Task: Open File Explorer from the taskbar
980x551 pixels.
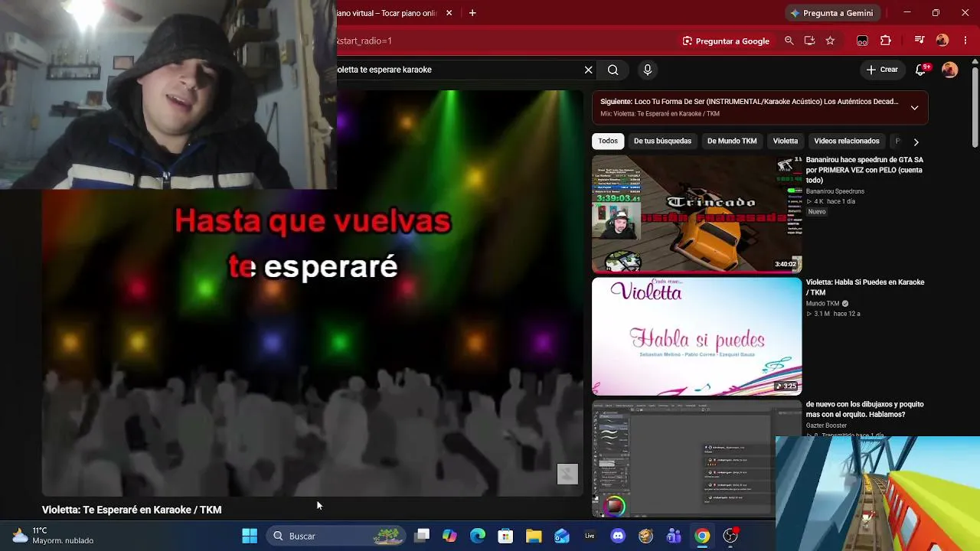Action: (x=534, y=536)
